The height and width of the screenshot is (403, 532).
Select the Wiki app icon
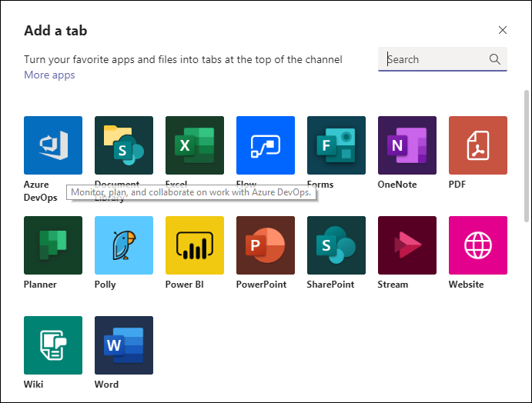coord(53,345)
